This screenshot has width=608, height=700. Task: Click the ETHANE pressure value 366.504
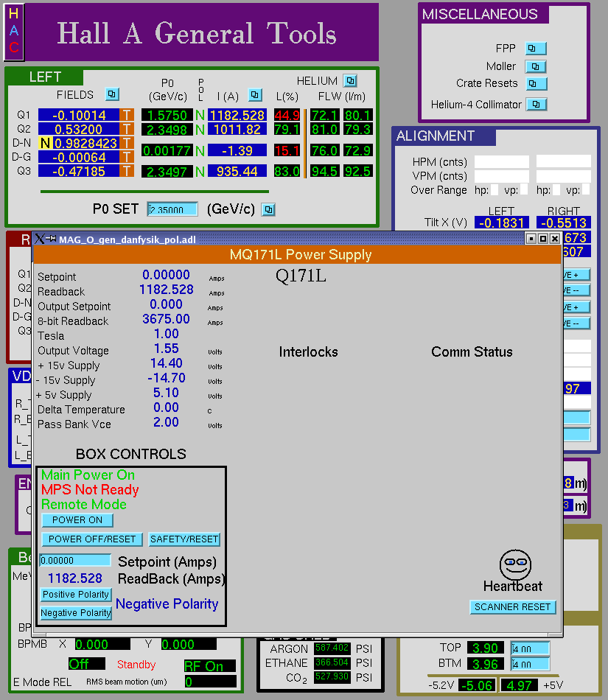[332, 662]
